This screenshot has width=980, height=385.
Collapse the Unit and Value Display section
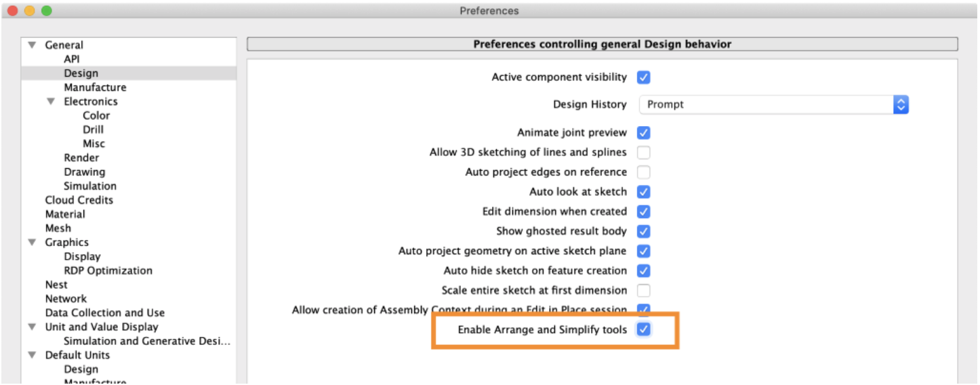[x=31, y=327]
